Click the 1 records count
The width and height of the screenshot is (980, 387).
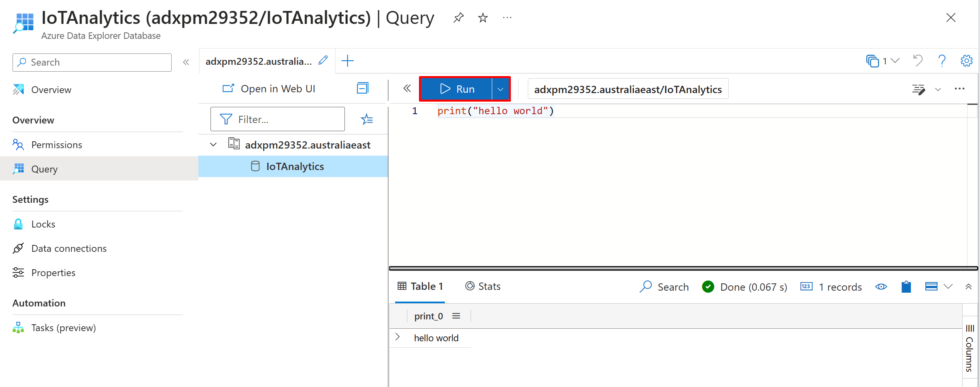tap(831, 287)
